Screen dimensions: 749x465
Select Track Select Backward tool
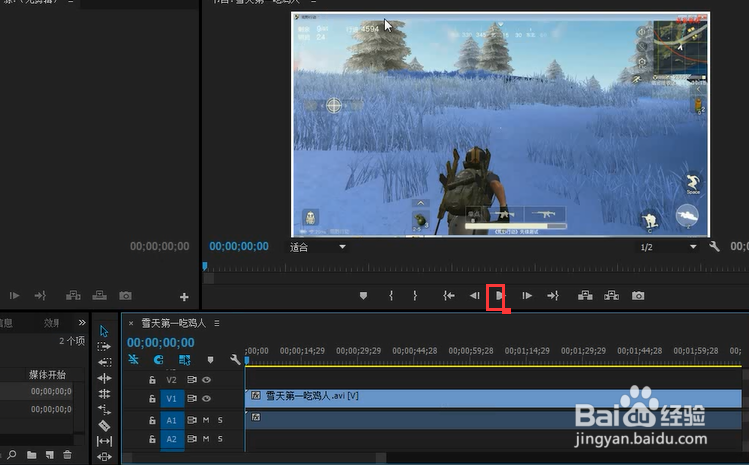pos(104,362)
